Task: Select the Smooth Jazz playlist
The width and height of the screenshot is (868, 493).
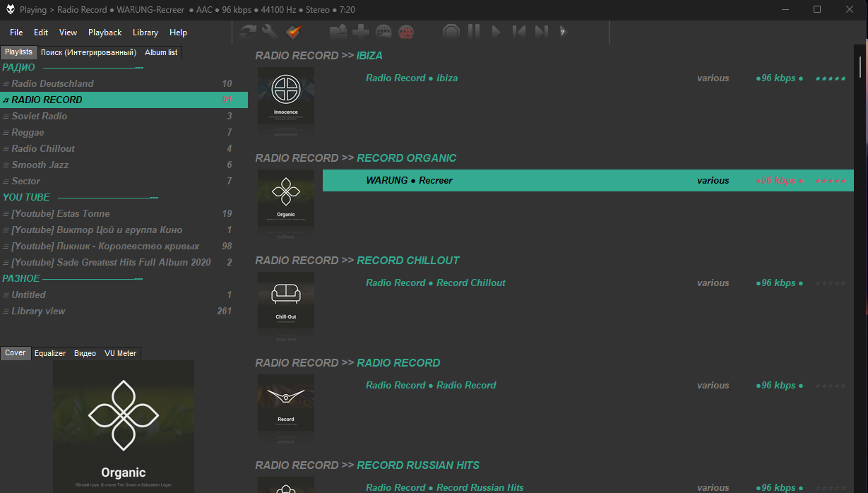Action: pyautogui.click(x=124, y=165)
